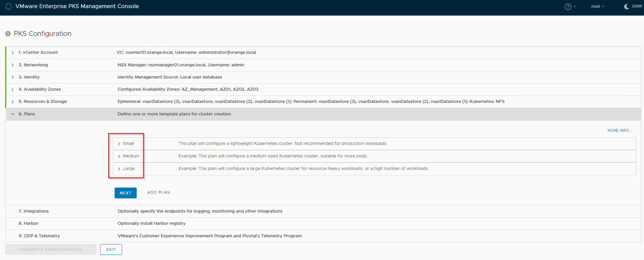
Task: Click the NEXT button
Action: [x=125, y=193]
